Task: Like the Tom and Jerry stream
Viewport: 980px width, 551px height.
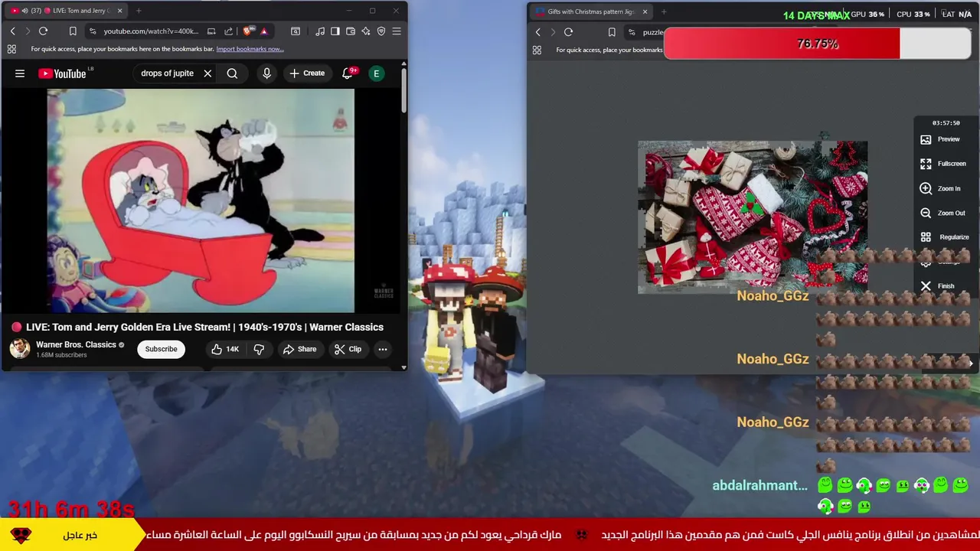Action: point(225,349)
